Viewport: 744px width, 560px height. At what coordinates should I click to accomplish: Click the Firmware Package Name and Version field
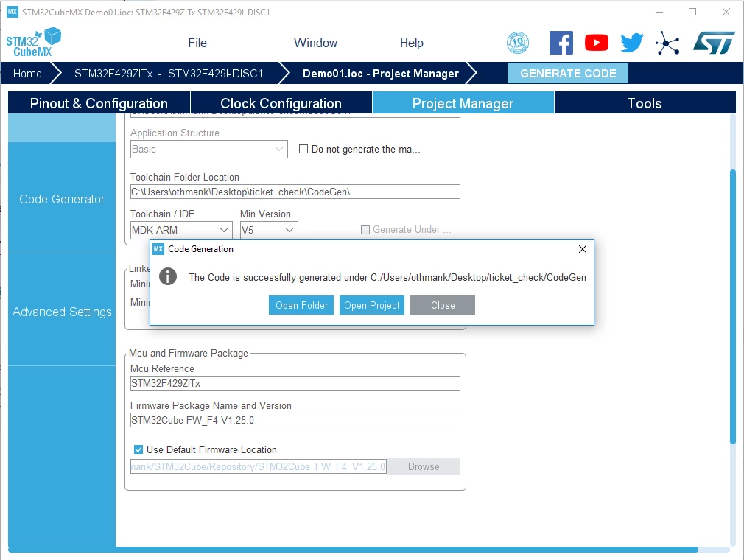pos(295,420)
